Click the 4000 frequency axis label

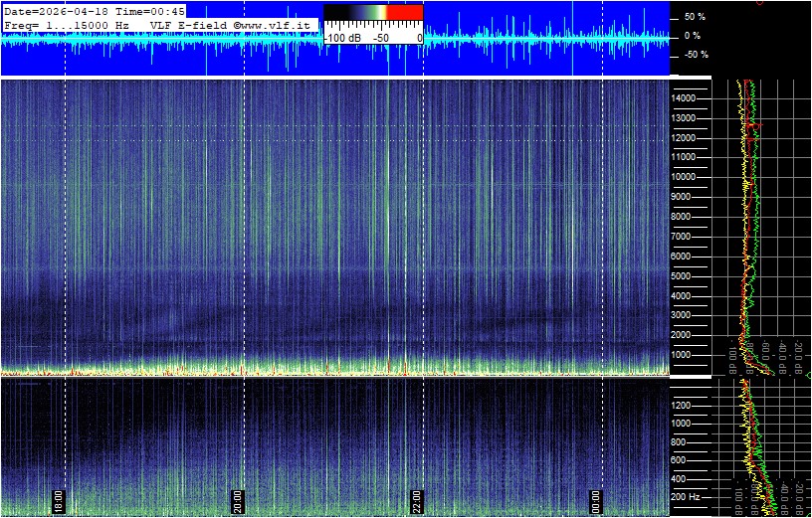(683, 296)
